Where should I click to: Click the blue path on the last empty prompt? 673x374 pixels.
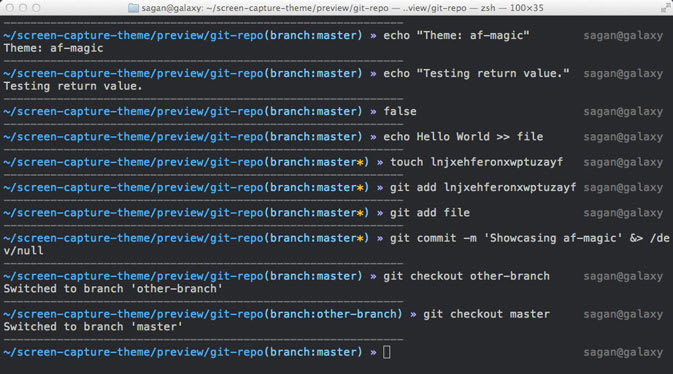[x=133, y=353]
